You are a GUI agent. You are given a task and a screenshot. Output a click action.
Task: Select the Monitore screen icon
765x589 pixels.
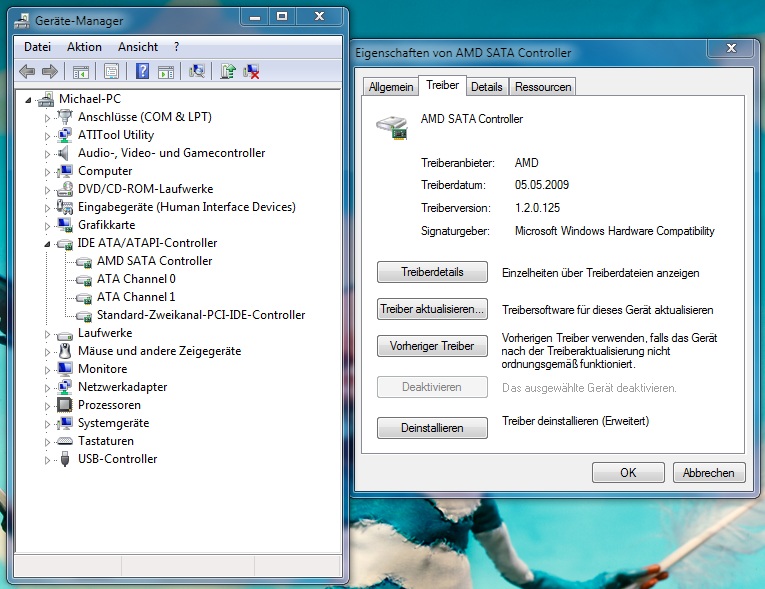pos(65,369)
